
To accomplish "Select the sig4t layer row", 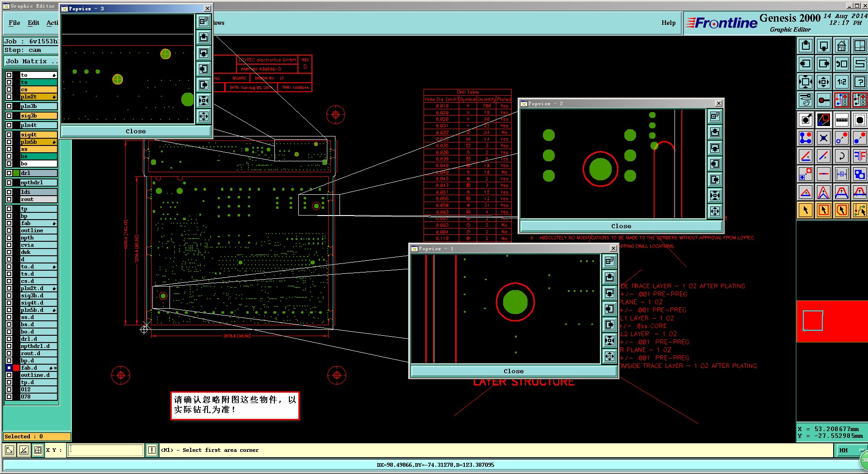I will tap(38, 135).
